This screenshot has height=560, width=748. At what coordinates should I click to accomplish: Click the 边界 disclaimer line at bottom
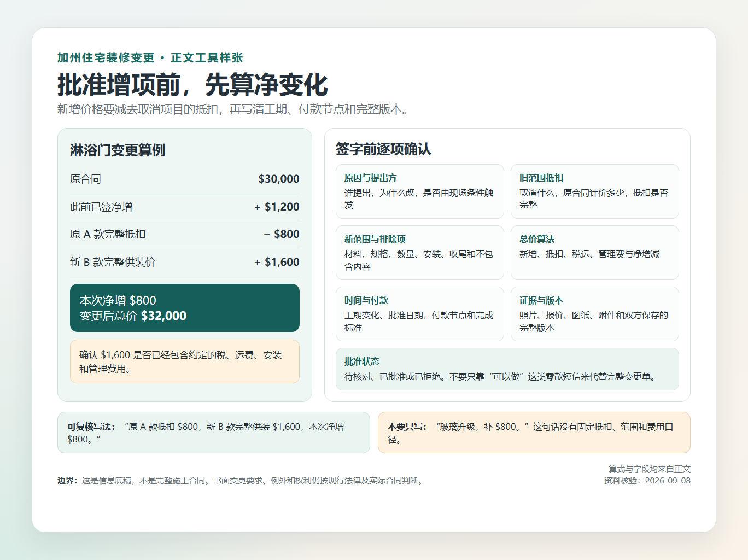coord(241,481)
